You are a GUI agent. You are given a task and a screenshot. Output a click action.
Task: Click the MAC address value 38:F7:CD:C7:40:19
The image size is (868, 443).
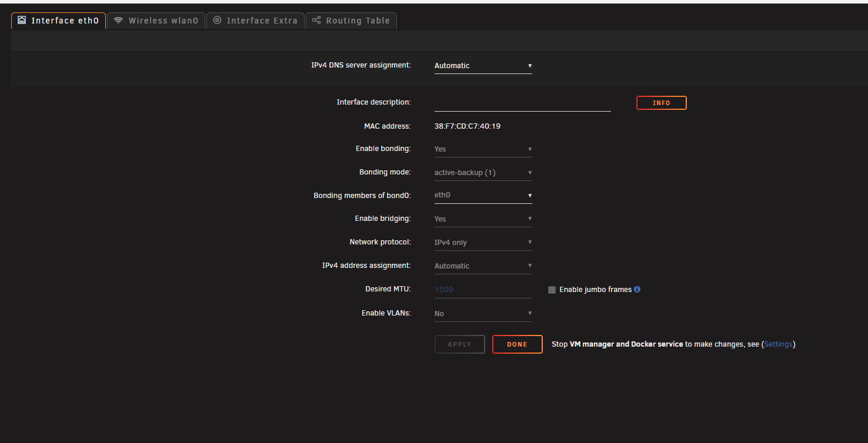click(468, 126)
